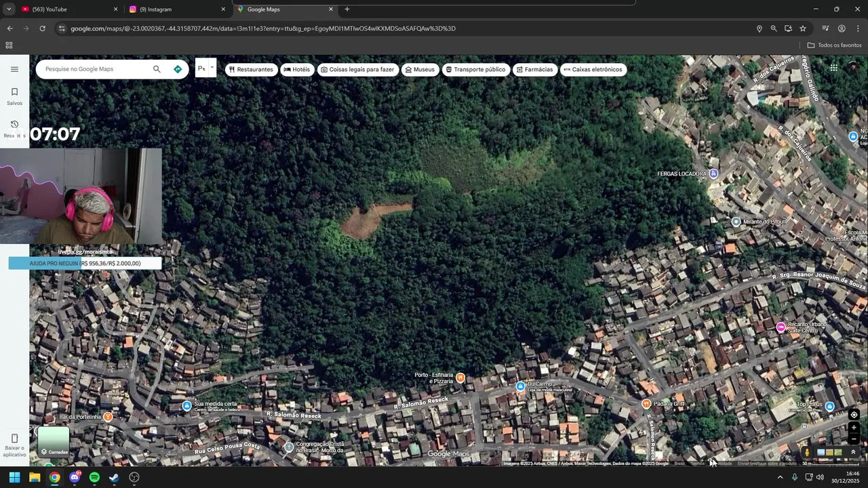Open the Salvos saved places panel

point(14,96)
